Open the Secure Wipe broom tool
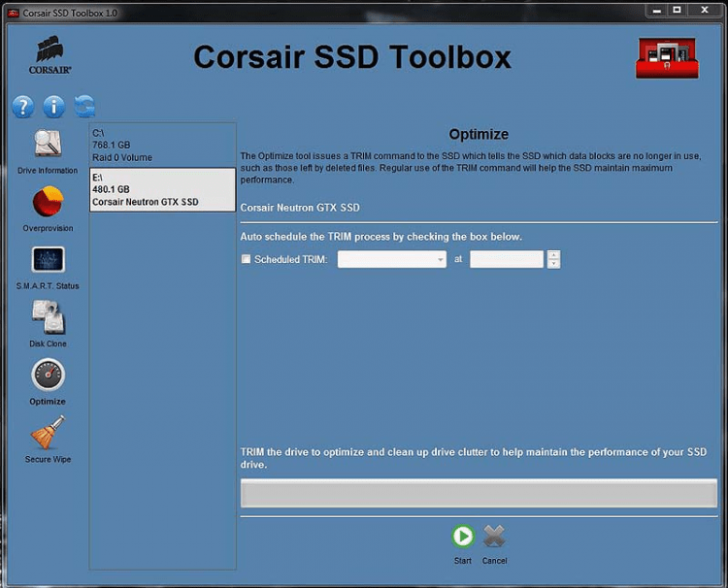This screenshot has width=728, height=588. point(48,433)
